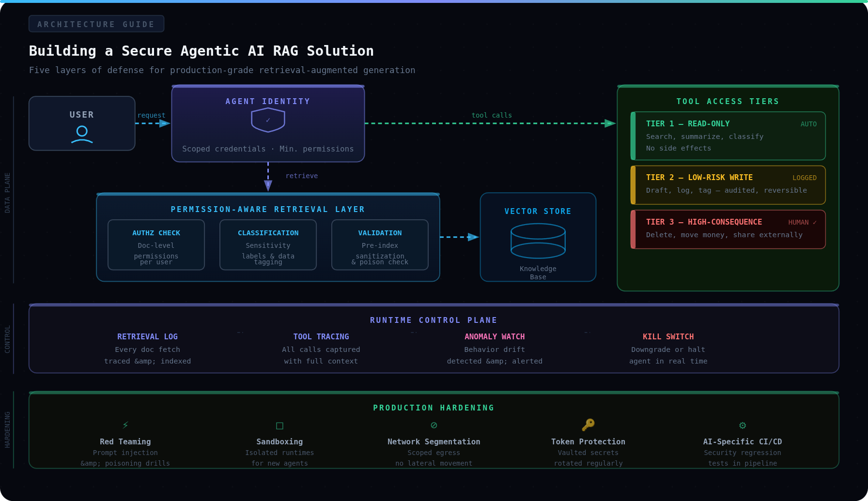Select the Tier 1 Read-Only card
This screenshot has height=501, width=868.
[x=728, y=136]
